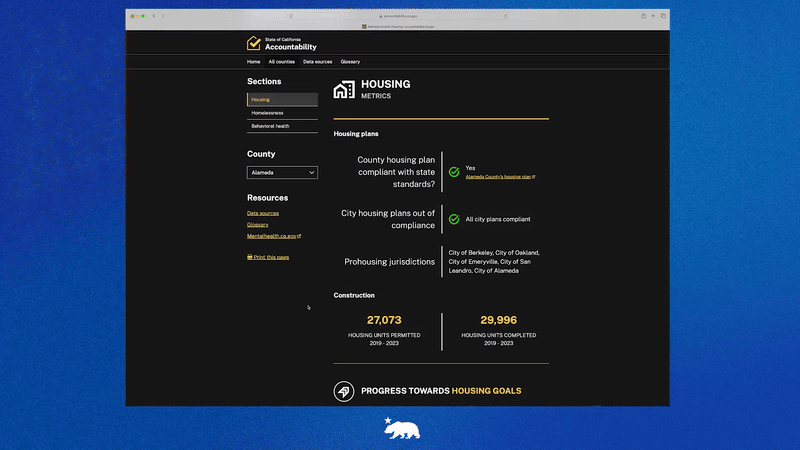Click the green checkmark next to county housing plan
800x450 pixels.
coord(454,172)
